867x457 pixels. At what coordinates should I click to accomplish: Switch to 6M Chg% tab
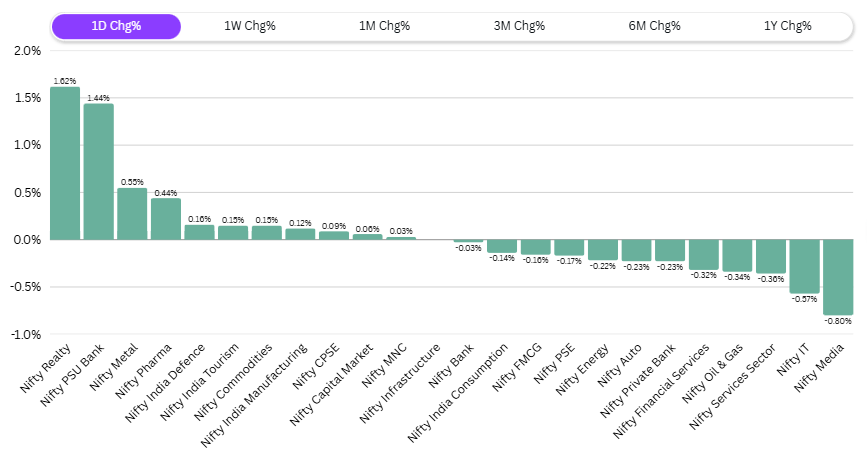point(654,26)
